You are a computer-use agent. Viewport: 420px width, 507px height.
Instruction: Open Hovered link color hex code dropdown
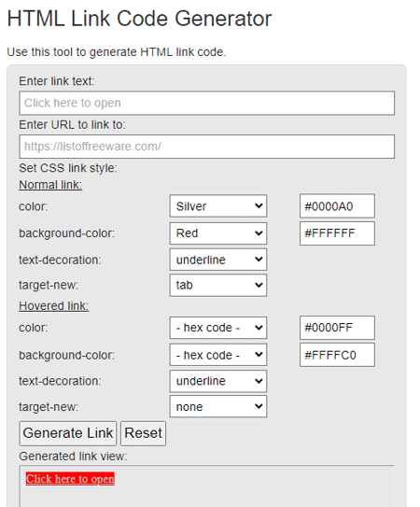click(217, 328)
